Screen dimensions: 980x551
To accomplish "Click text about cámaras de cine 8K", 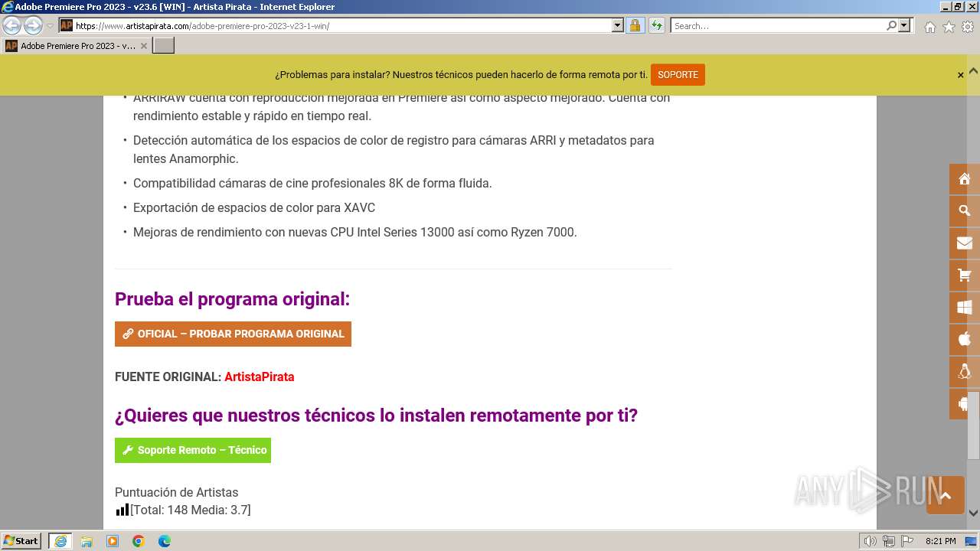I will pos(312,183).
